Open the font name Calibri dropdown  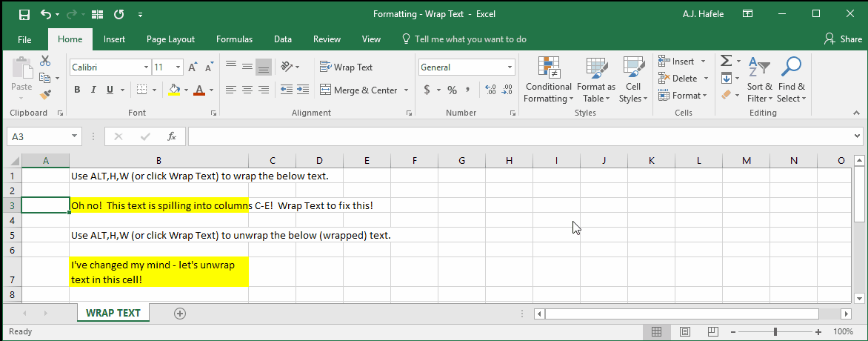tap(146, 67)
